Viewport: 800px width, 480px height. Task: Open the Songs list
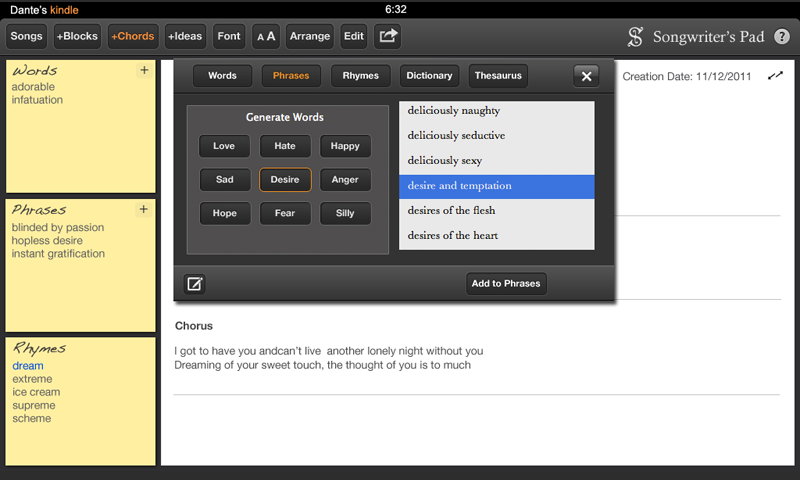pyautogui.click(x=27, y=37)
